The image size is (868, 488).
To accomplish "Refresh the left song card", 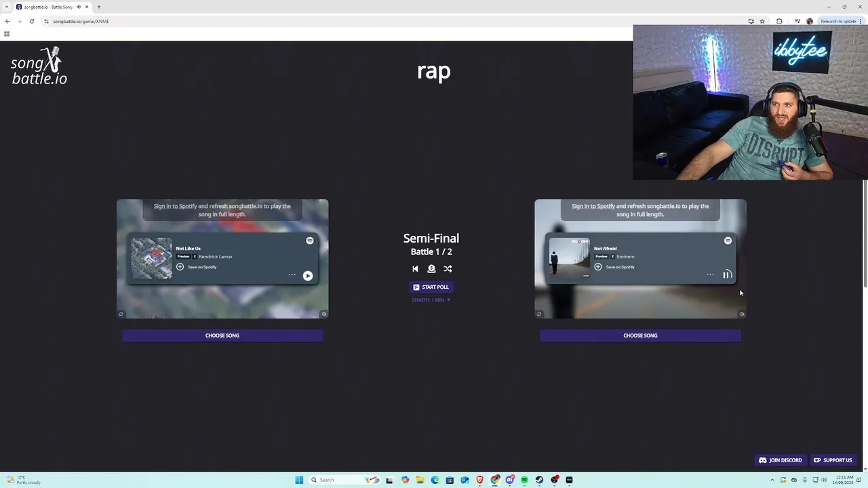I will coord(121,314).
